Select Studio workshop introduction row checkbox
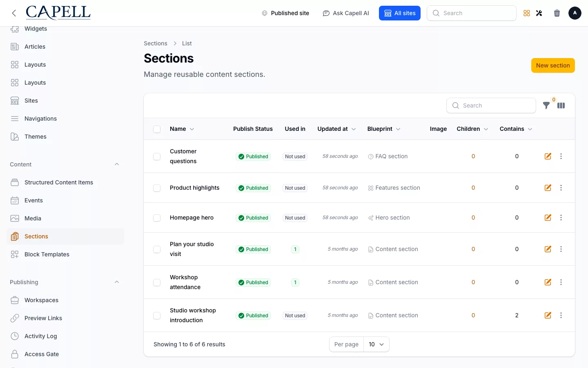Viewport: 588px width, 368px height. [157, 316]
